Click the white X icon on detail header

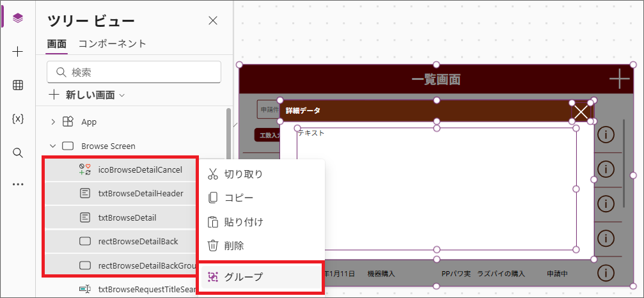581,112
